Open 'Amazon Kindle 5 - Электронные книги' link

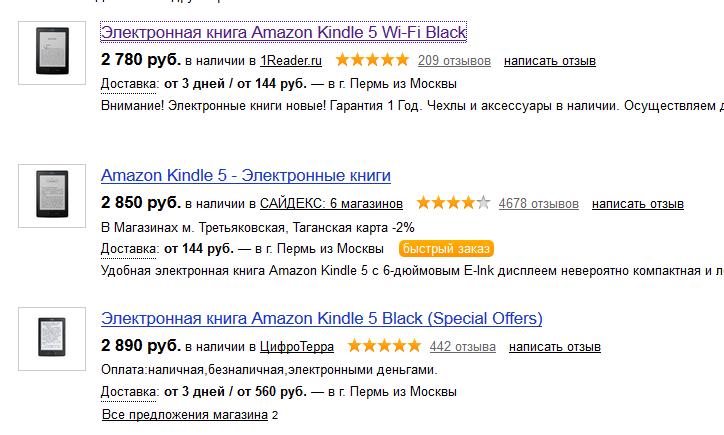246,176
